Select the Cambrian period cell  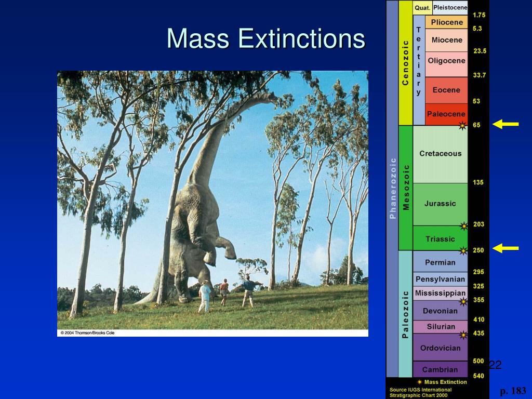pos(441,369)
